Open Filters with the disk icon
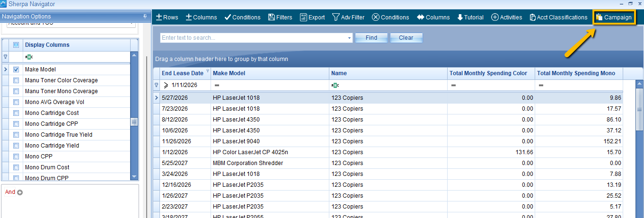The height and width of the screenshot is (218, 644). (280, 17)
